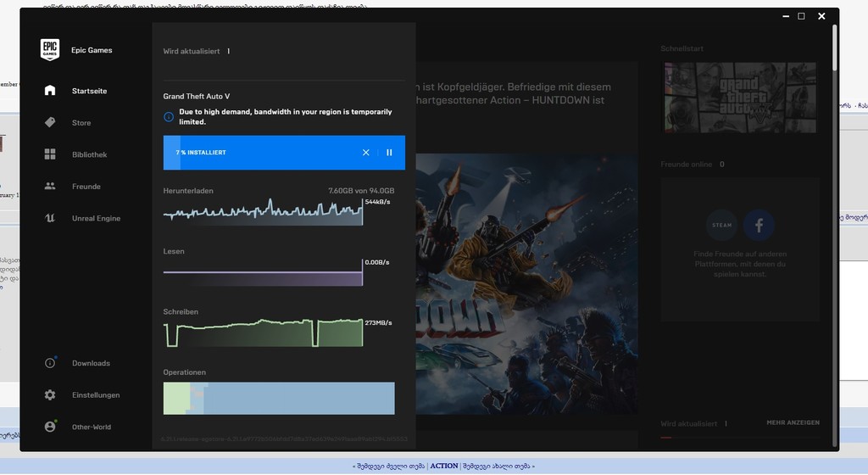
Task: Click the ACTION link in the forum page
Action: click(444, 466)
